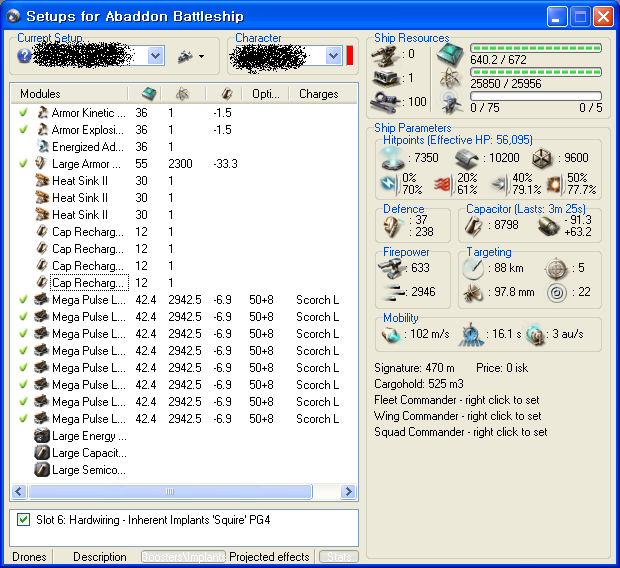Click the explosive resistance icon
620x568 pixels.
557,184
